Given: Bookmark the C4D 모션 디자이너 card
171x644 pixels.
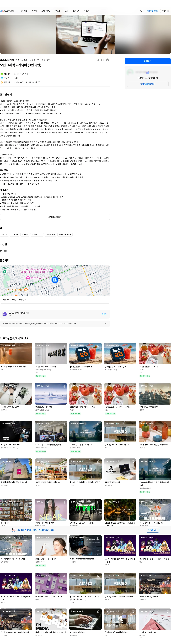Looking at the screenshot, I should pos(64,424).
